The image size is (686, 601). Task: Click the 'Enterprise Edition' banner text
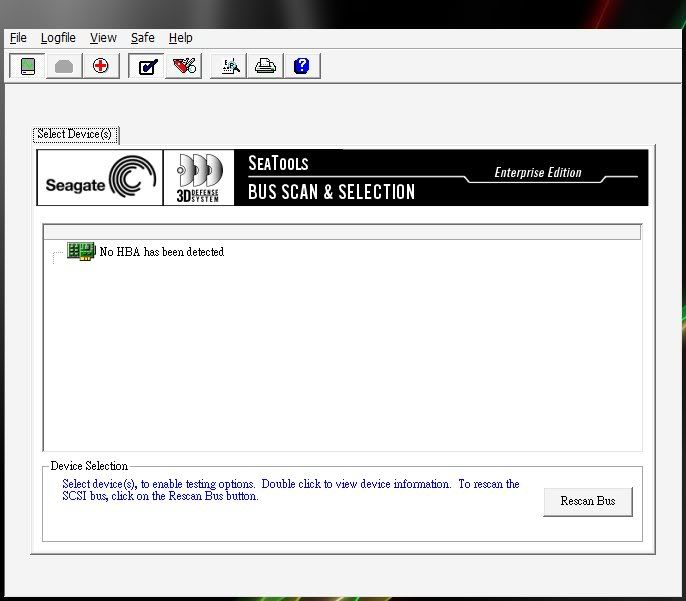pos(538,172)
